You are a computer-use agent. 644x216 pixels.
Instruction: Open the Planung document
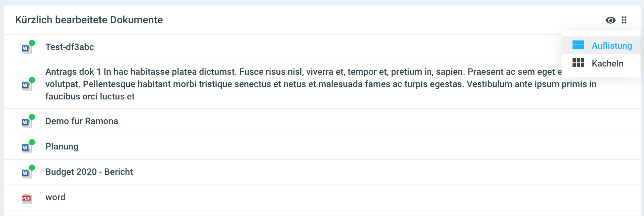pyautogui.click(x=62, y=147)
